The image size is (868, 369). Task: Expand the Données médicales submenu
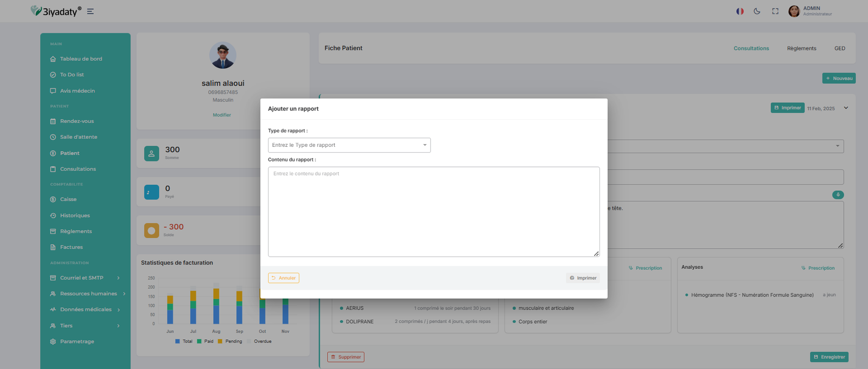point(85,310)
